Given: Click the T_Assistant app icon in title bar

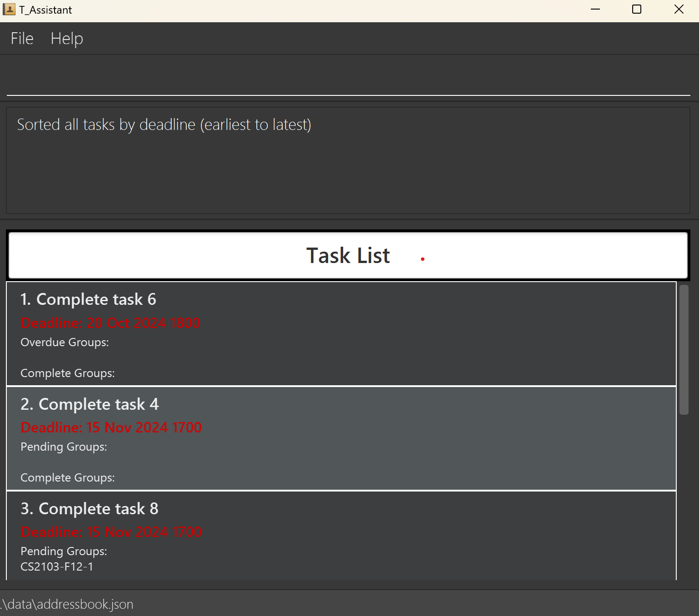Looking at the screenshot, I should [x=9, y=10].
